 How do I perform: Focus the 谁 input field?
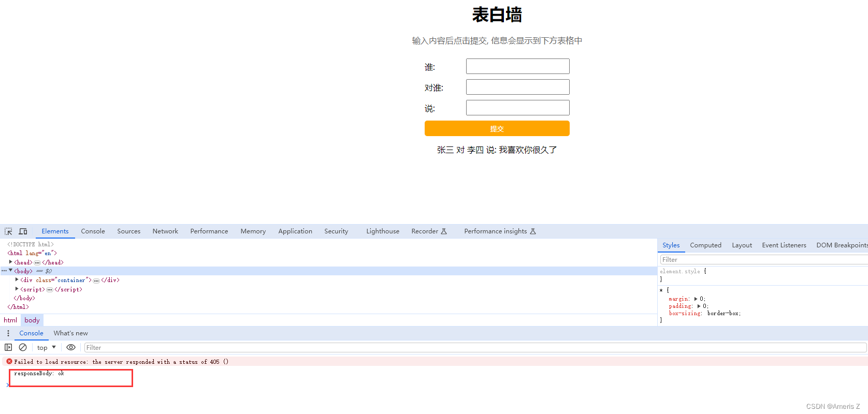tap(517, 66)
